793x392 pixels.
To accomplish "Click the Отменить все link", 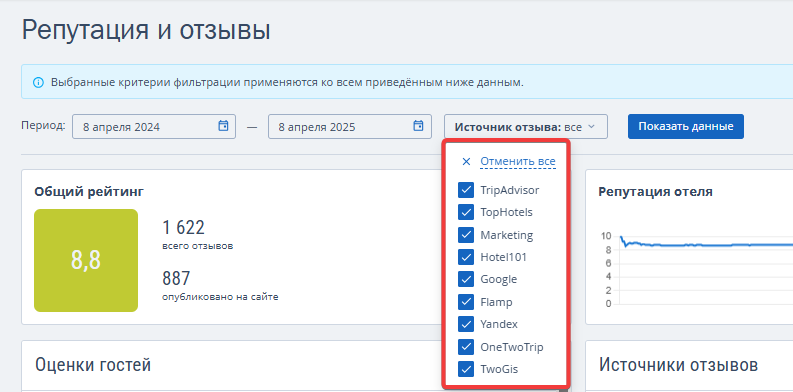I will coord(518,161).
